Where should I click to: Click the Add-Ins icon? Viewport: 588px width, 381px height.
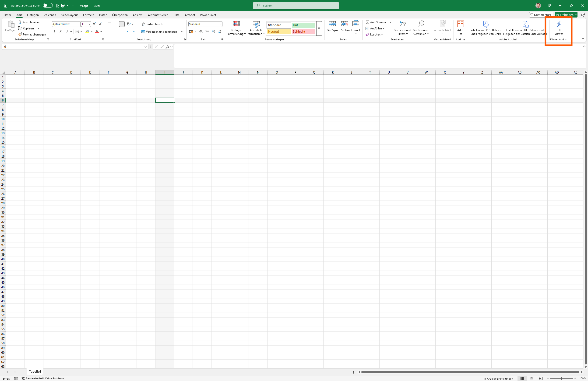[460, 24]
